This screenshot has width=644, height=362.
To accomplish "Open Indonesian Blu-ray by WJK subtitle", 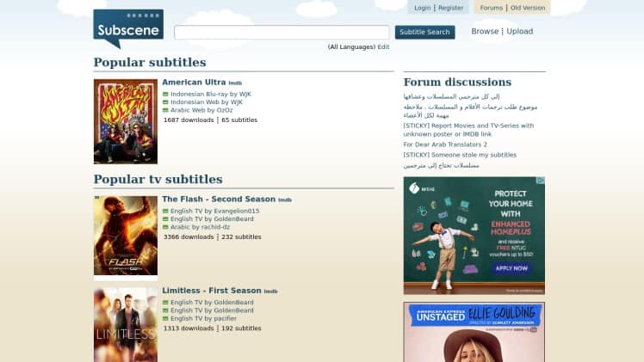I will pos(211,94).
